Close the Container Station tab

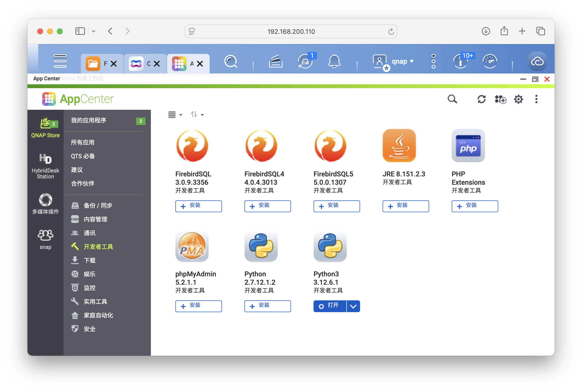(x=157, y=64)
